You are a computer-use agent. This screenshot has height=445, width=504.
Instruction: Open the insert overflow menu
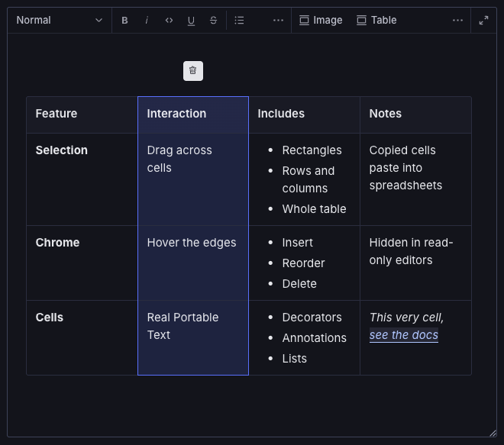point(457,21)
